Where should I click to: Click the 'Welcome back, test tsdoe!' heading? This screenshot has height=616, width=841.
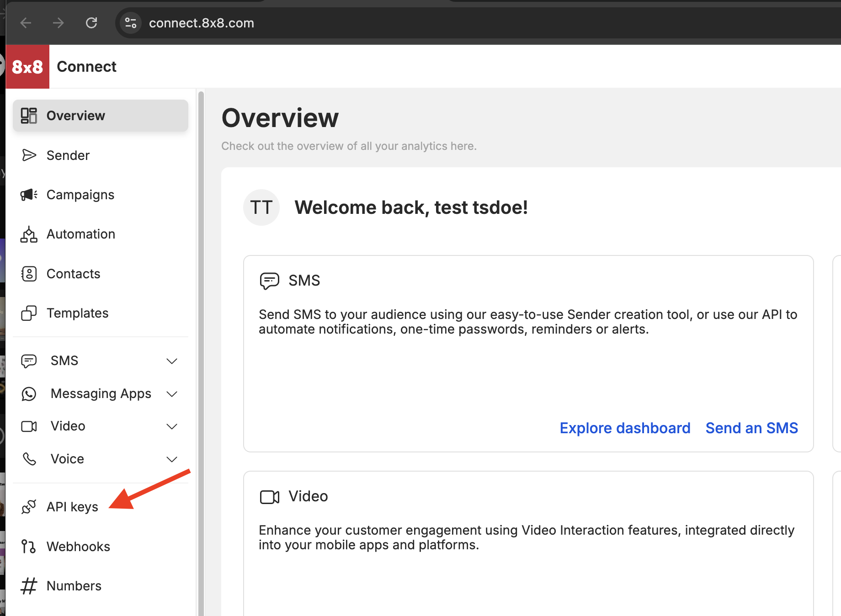pyautogui.click(x=411, y=207)
